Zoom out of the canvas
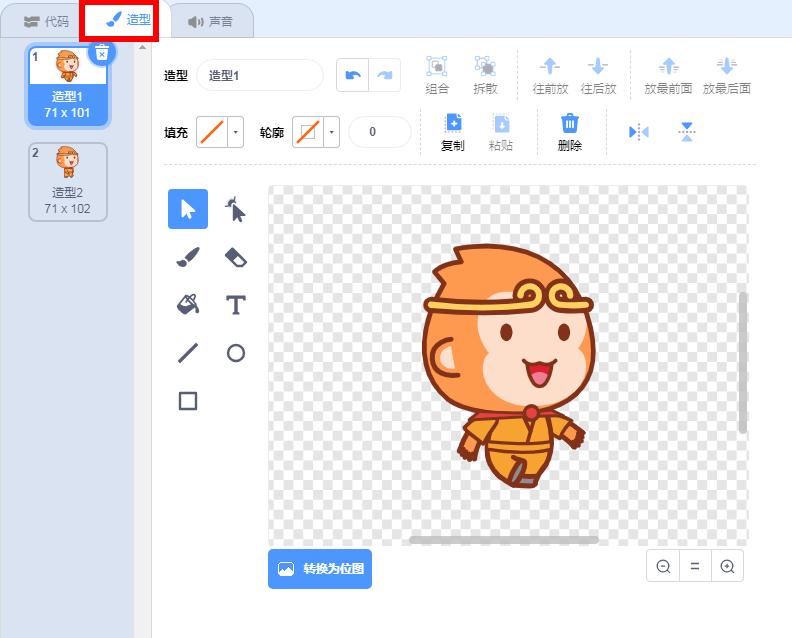This screenshot has width=792, height=638. coord(663,566)
